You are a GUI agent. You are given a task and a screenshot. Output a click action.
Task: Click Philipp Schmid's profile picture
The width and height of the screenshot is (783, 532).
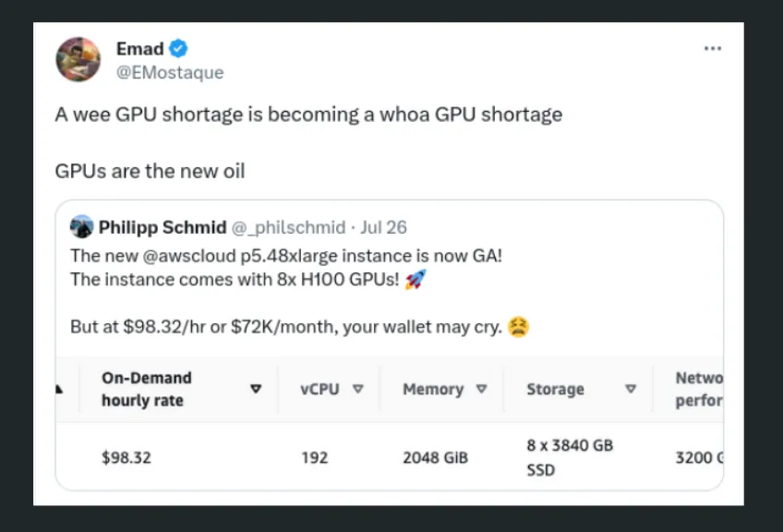pos(83,226)
